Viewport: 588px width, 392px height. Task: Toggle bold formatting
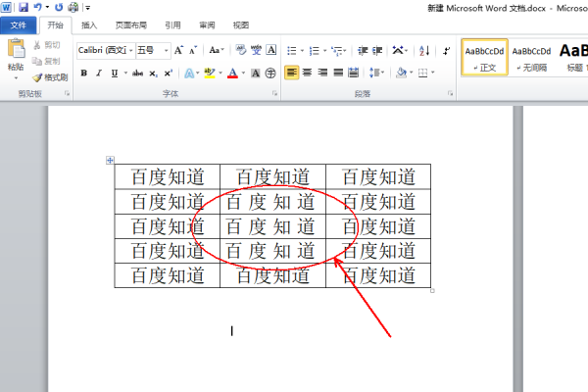pyautogui.click(x=84, y=73)
